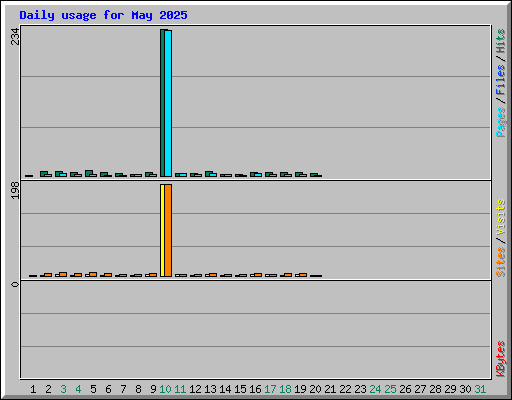The height and width of the screenshot is (400, 512).
Task: Click the '234' maximum value on hits axis
Action: (15, 36)
